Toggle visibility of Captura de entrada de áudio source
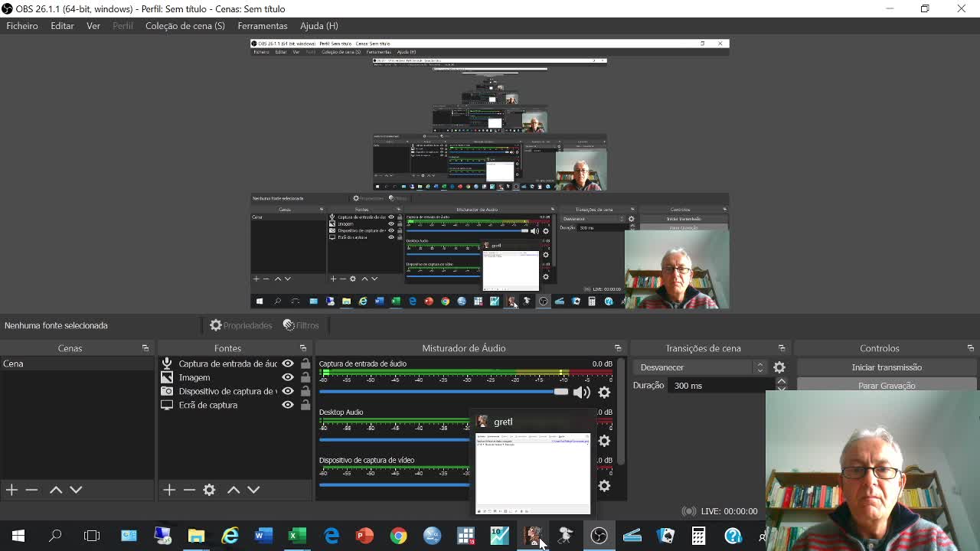The width and height of the screenshot is (980, 551). coord(288,364)
